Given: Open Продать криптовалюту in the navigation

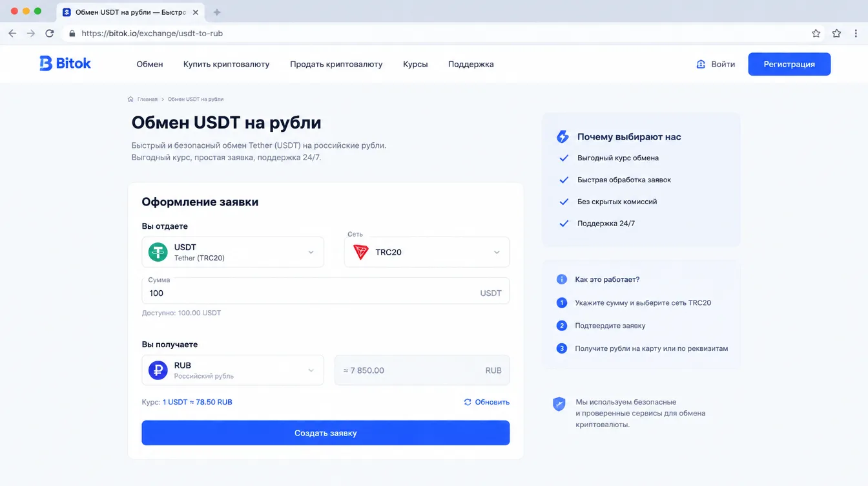Looking at the screenshot, I should (336, 64).
